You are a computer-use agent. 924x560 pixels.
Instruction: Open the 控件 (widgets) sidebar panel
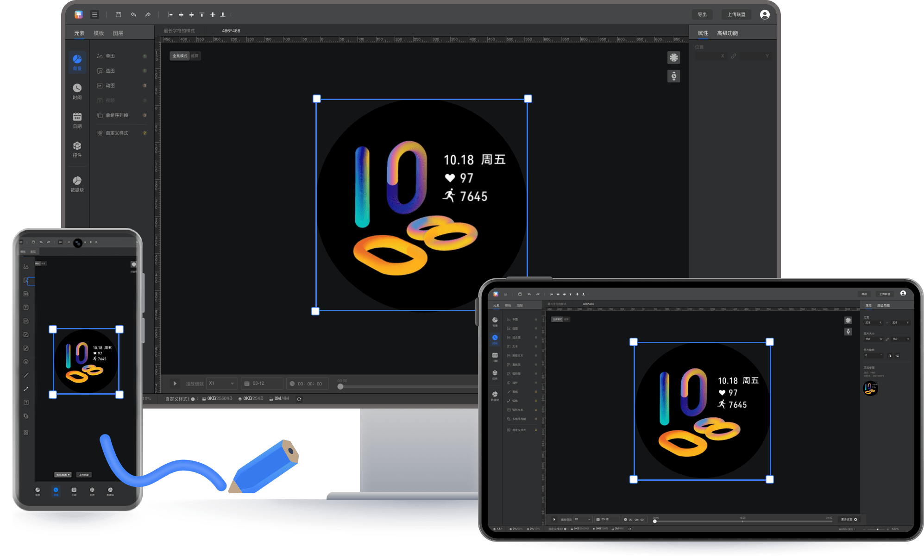[77, 149]
